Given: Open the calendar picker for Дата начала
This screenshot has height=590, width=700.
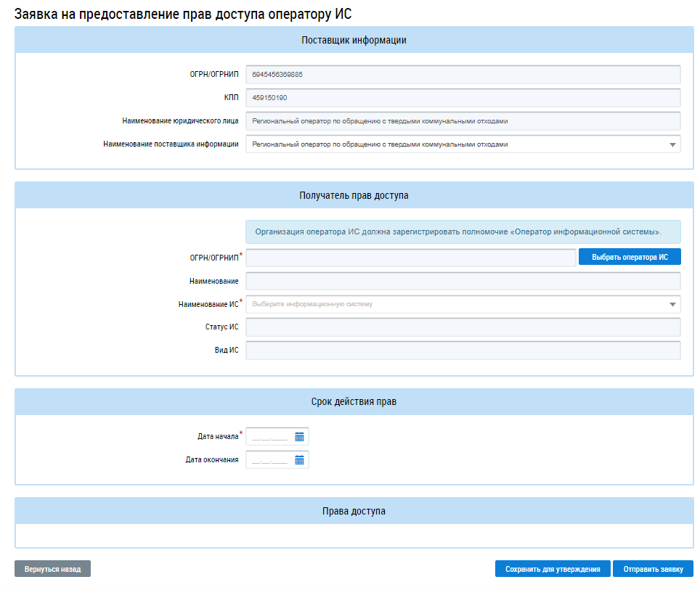Looking at the screenshot, I should click(x=299, y=437).
